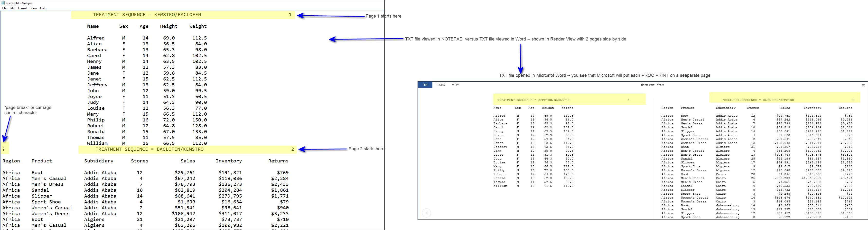Click sales value $29,761 in Notepad
The height and width of the screenshot is (230, 868).
[x=185, y=173]
